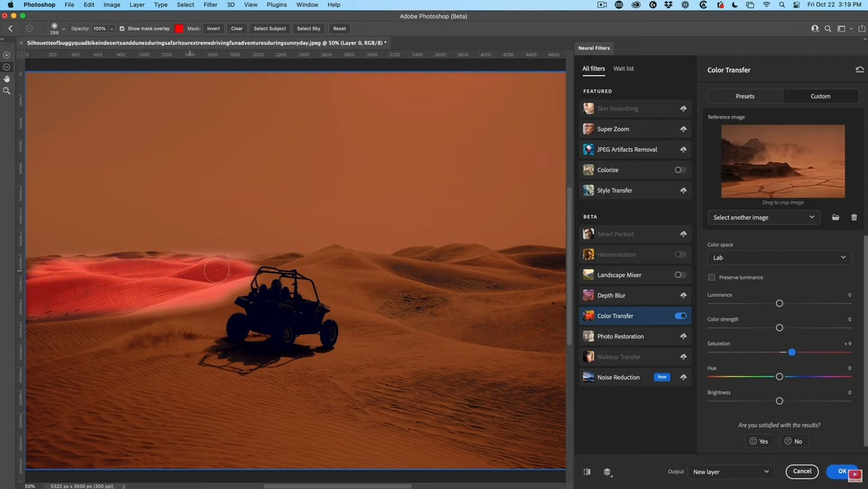
Task: Switch to the Wait list tab
Action: click(624, 68)
